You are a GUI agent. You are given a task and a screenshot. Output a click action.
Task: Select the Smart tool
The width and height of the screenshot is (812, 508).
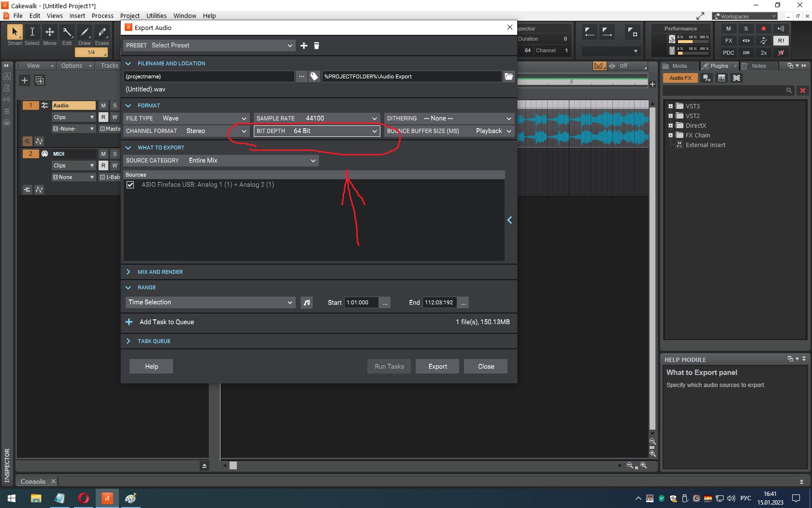[14, 32]
